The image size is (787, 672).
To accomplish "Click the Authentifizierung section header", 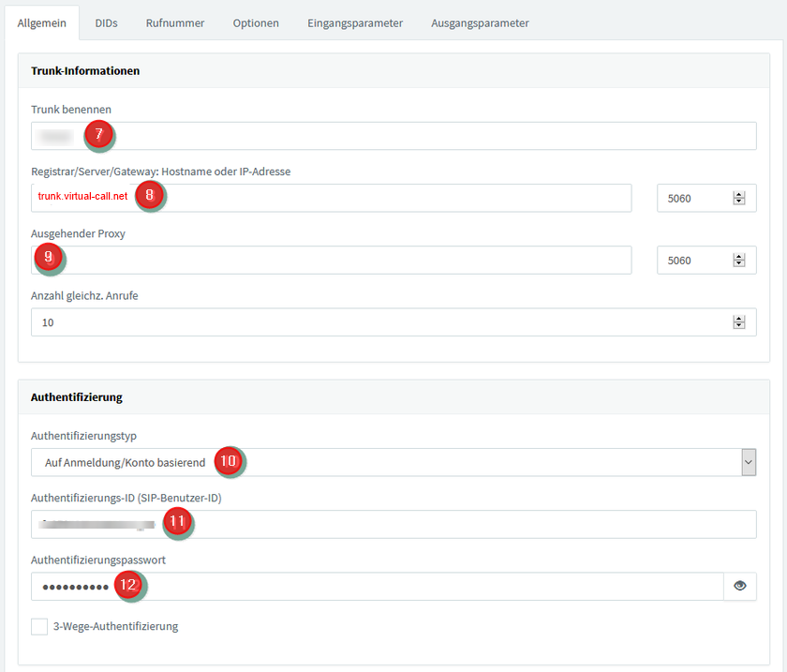I will click(76, 397).
